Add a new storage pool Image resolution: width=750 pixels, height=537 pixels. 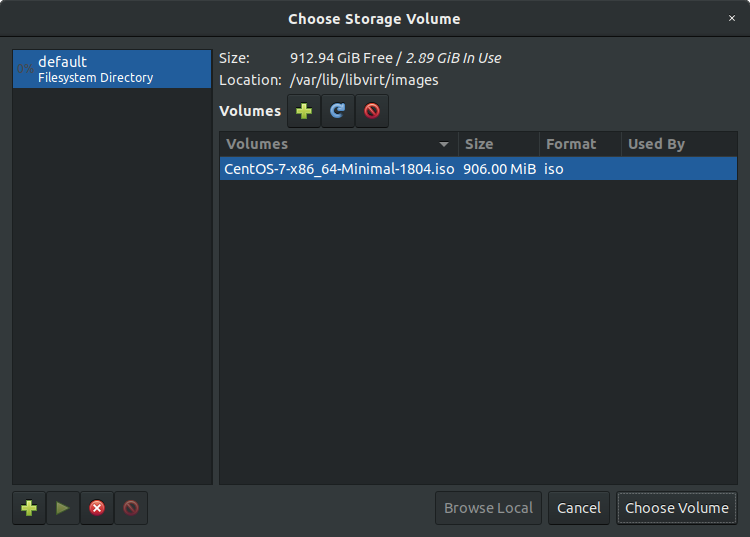(x=29, y=508)
